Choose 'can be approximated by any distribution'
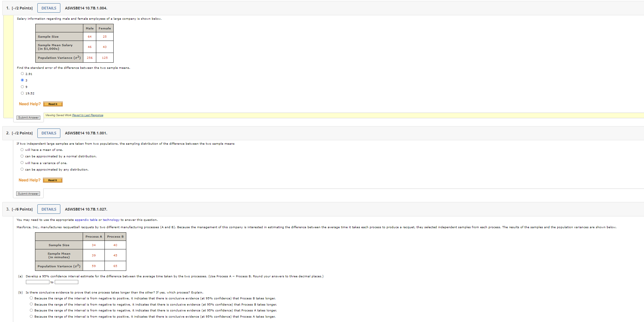644x322 pixels. (22, 169)
